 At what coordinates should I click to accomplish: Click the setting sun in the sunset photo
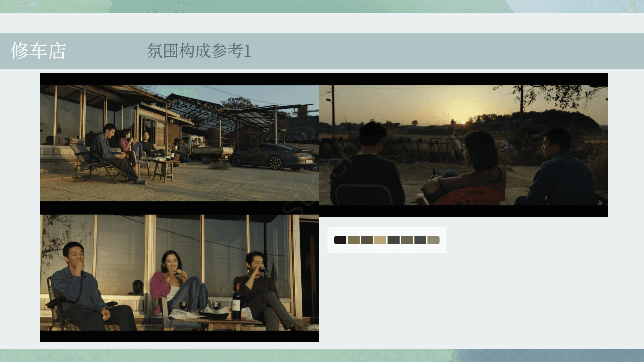click(x=463, y=123)
